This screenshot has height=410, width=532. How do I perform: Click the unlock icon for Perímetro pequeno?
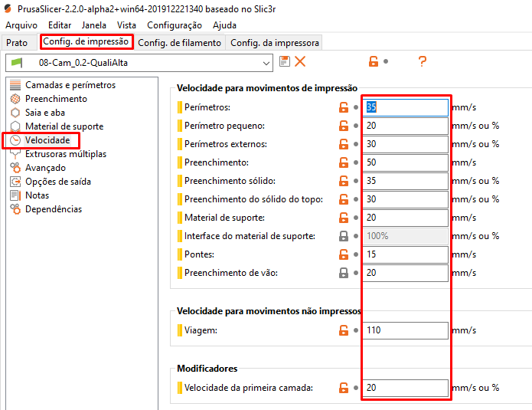[344, 126]
